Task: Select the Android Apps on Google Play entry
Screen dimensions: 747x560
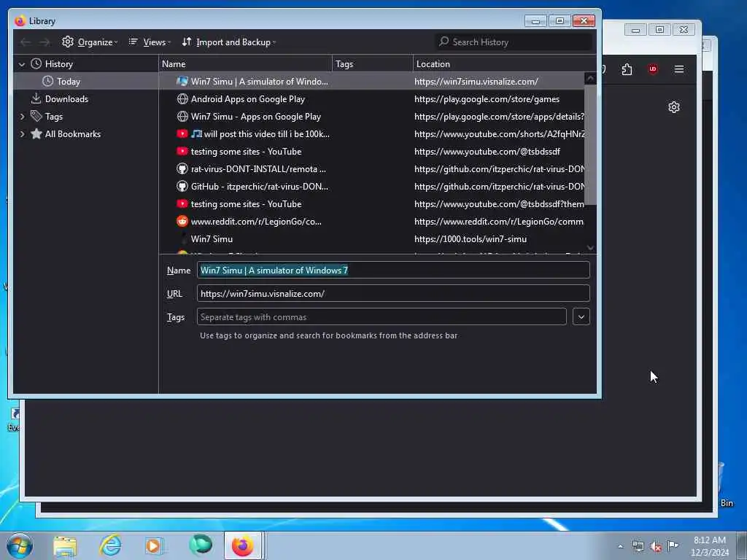Action: tap(371, 99)
